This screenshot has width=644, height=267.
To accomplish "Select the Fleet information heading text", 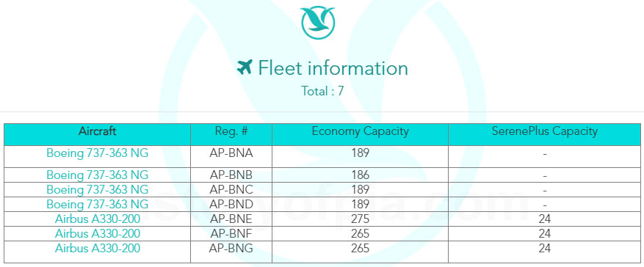I will pyautogui.click(x=333, y=67).
